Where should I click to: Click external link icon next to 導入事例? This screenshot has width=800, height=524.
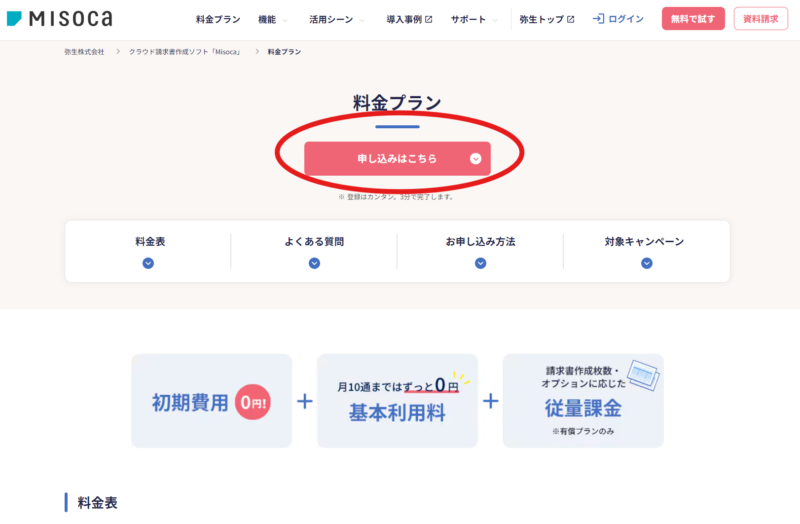[x=428, y=19]
